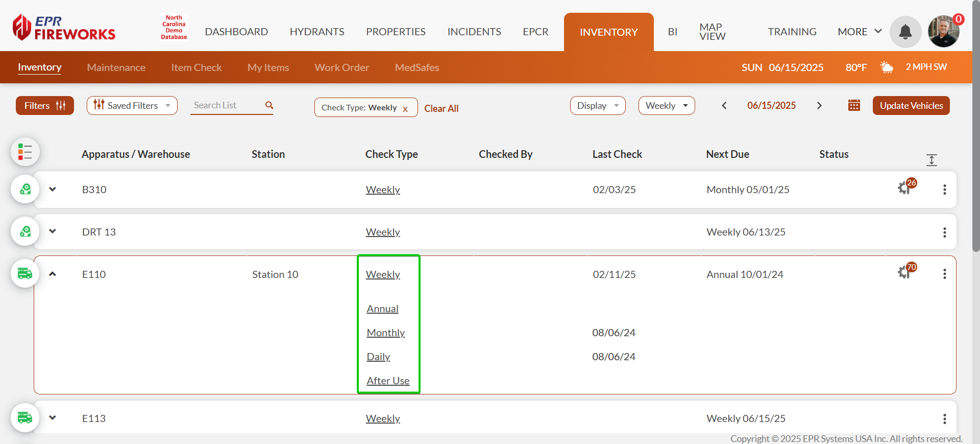Image resolution: width=980 pixels, height=444 pixels.
Task: Remove the Check Type Weekly filter chip
Action: coord(405,109)
